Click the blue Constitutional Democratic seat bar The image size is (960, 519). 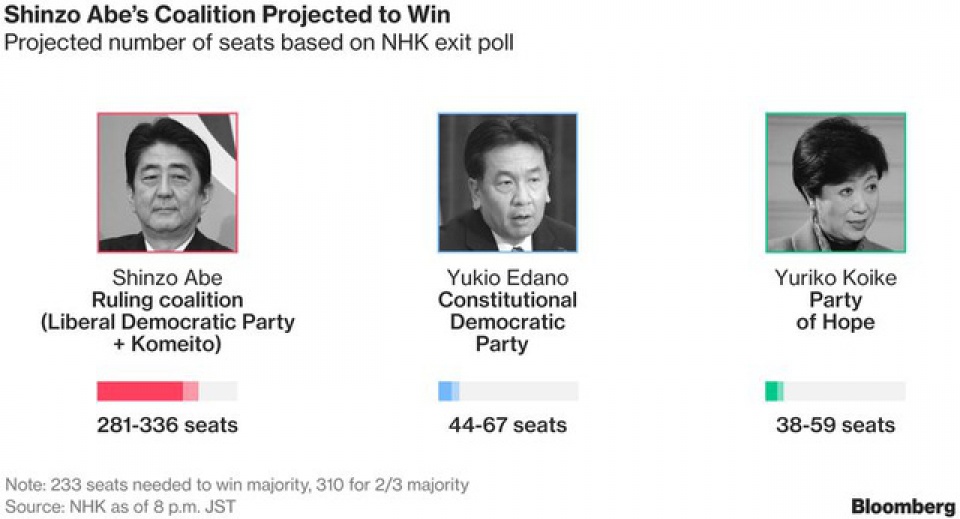click(x=447, y=391)
